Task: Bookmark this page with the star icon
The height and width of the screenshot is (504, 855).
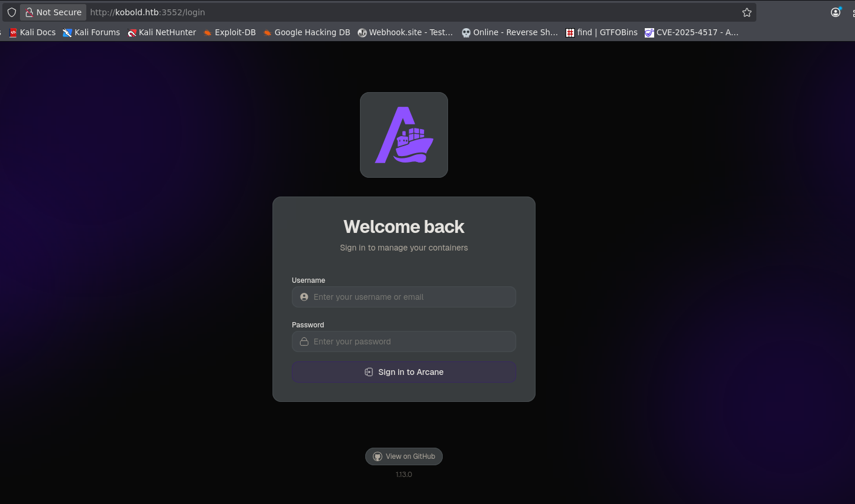Action: tap(747, 12)
